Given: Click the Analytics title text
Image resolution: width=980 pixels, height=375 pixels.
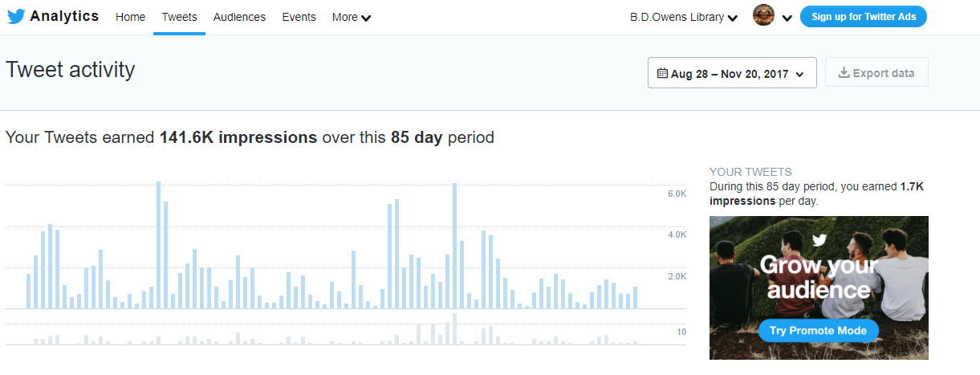Looking at the screenshot, I should (64, 16).
